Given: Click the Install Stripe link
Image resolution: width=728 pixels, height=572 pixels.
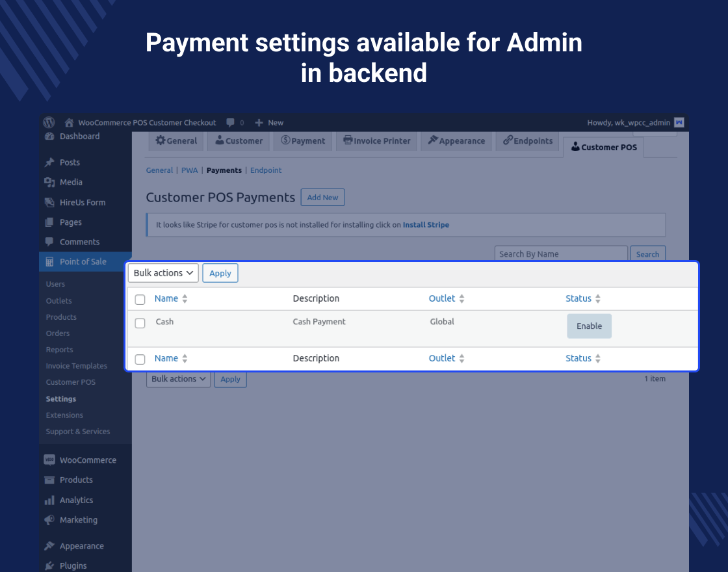Looking at the screenshot, I should tap(426, 224).
